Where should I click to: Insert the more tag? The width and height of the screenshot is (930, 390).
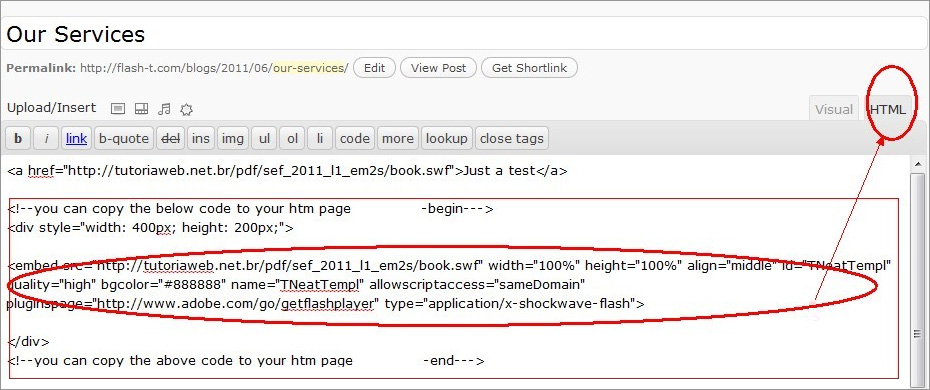click(x=398, y=139)
